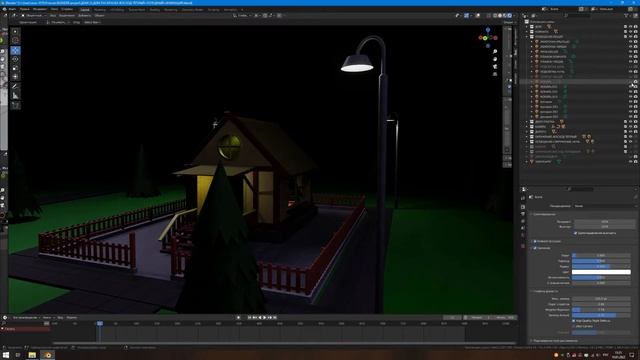Open the Edit menu

(24, 9)
